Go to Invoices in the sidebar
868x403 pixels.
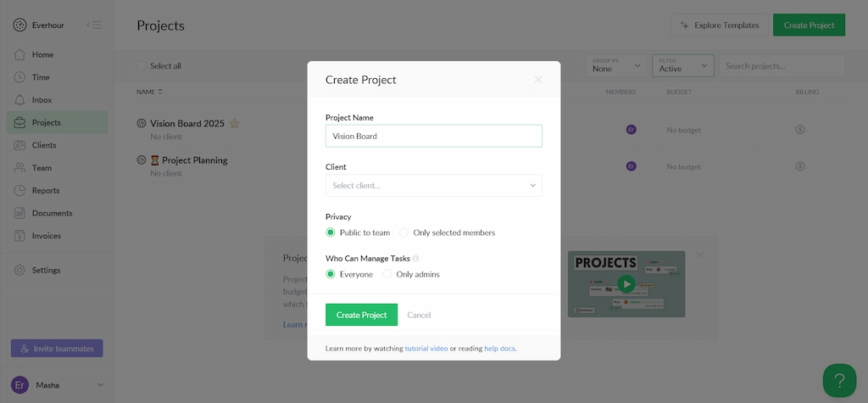[47, 236]
